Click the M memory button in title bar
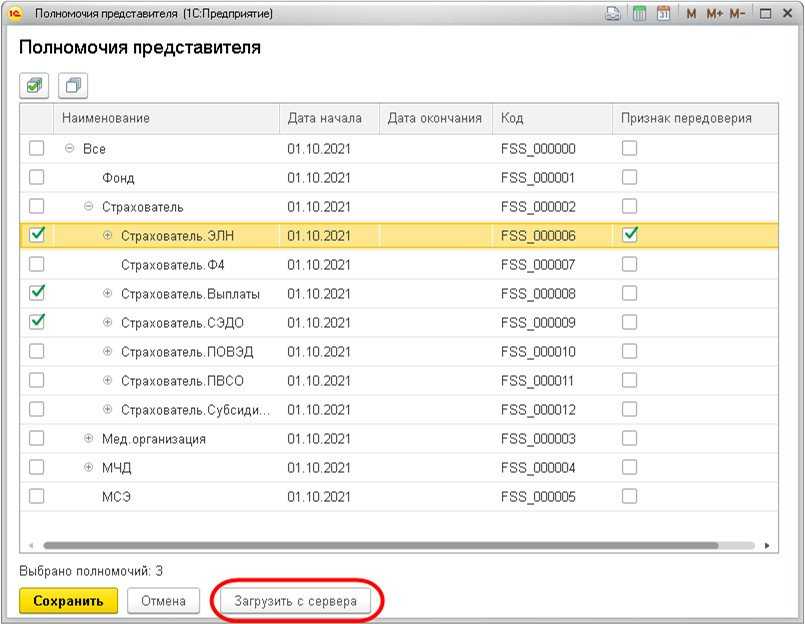This screenshot has height=624, width=805. [x=691, y=14]
